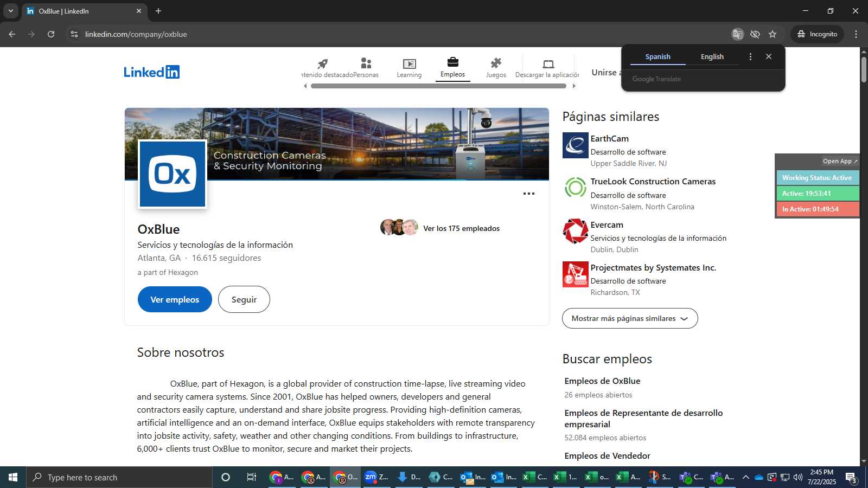Open the Learning nav icon
The height and width of the screenshot is (488, 868).
(x=409, y=63)
